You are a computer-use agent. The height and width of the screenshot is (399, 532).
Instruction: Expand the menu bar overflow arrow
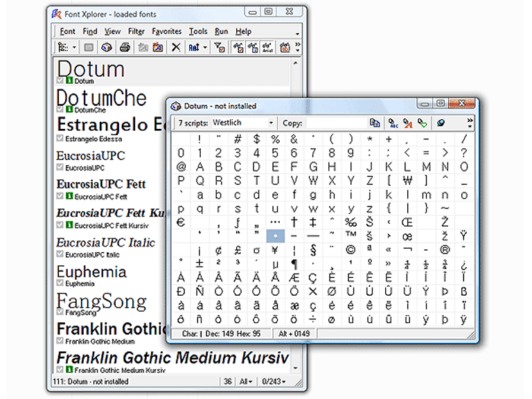tap(298, 33)
